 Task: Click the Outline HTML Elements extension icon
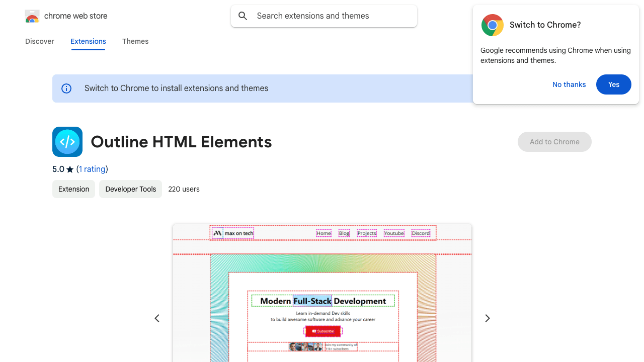pos(67,142)
